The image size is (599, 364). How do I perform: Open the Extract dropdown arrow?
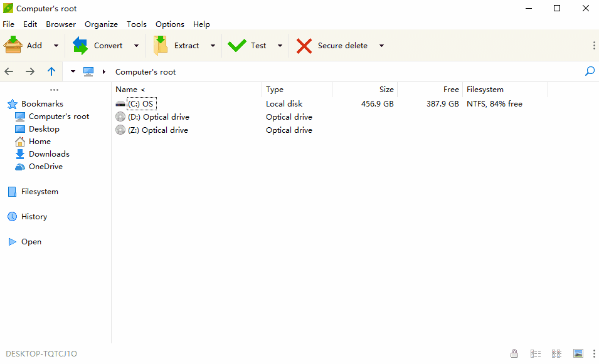tap(213, 45)
